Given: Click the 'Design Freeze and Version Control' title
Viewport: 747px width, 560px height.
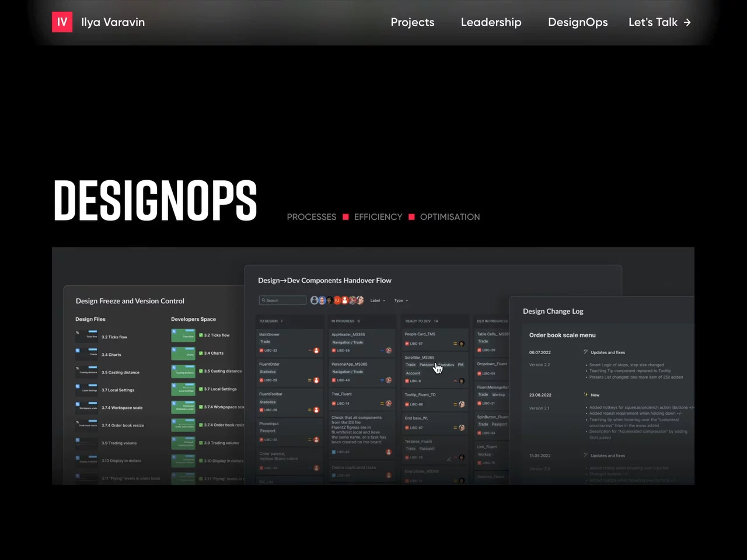Looking at the screenshot, I should coord(130,301).
